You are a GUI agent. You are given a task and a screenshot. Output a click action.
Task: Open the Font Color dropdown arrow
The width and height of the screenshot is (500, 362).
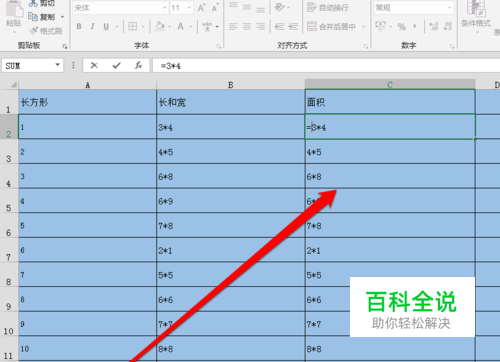[x=191, y=26]
